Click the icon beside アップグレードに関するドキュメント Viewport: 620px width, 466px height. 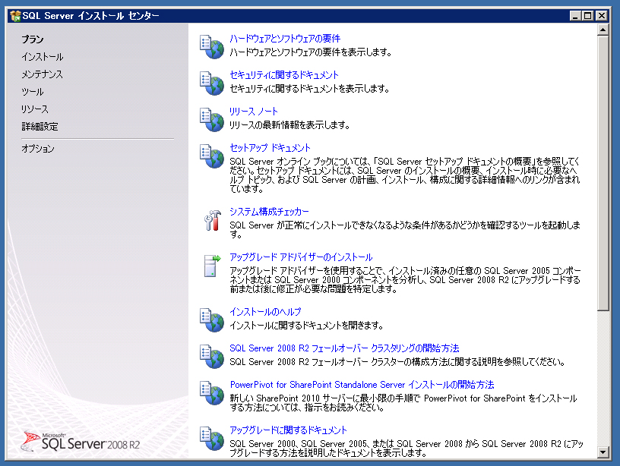212,438
